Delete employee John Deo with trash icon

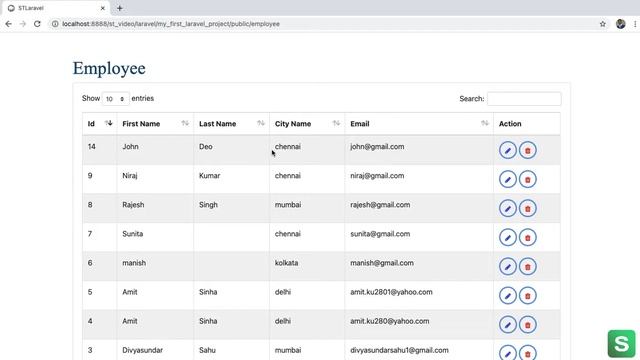point(528,150)
